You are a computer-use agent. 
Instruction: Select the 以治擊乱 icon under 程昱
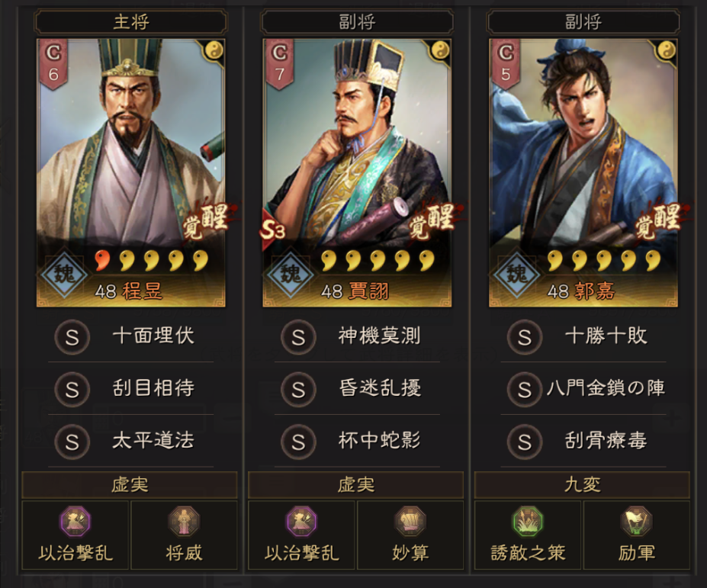tap(76, 522)
